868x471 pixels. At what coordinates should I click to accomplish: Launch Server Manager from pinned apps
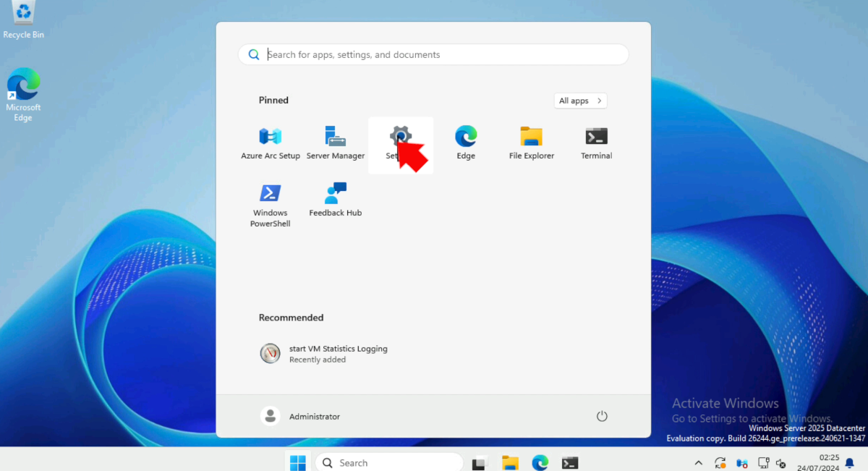click(335, 143)
